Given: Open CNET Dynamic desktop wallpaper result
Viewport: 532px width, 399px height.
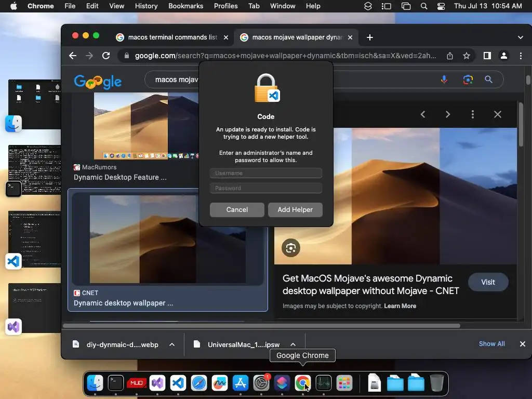Looking at the screenshot, I should coord(168,250).
